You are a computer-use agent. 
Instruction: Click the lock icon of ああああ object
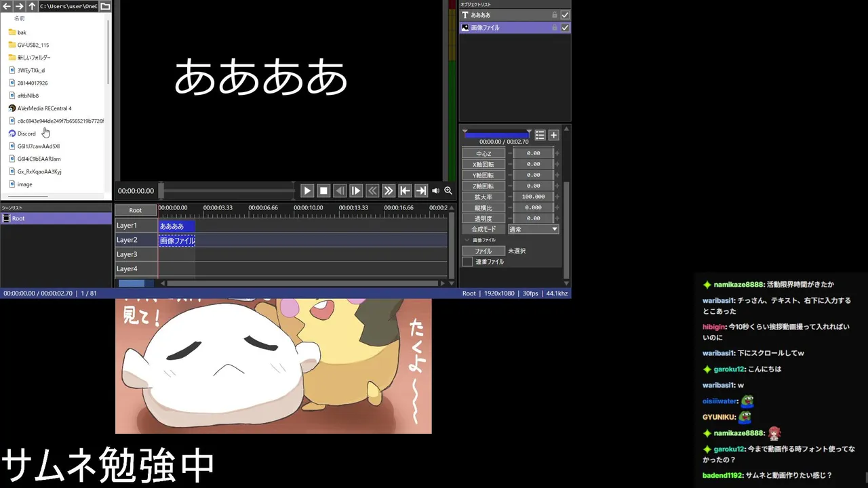click(x=555, y=15)
